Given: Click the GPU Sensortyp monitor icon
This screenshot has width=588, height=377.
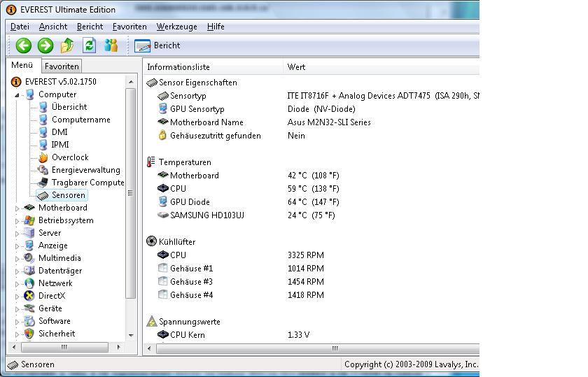Looking at the screenshot, I should tap(162, 109).
